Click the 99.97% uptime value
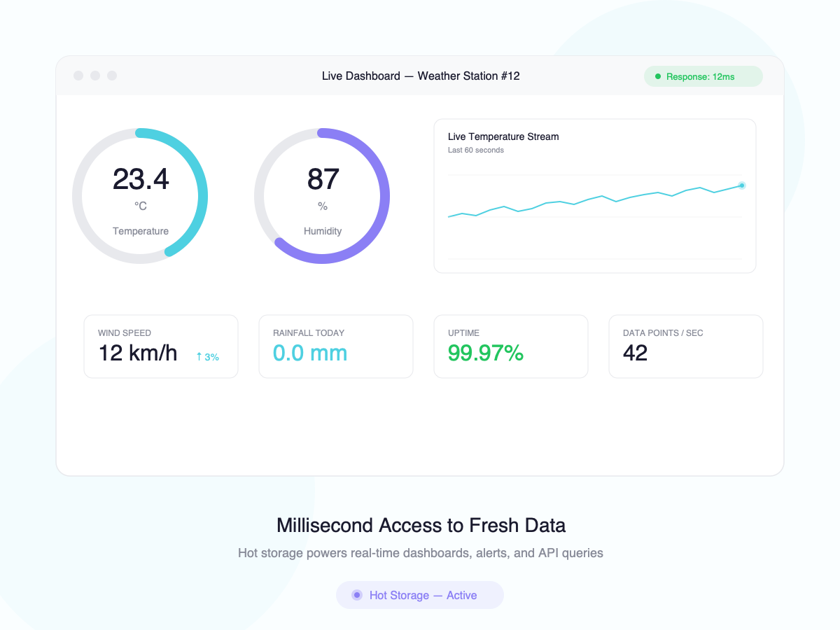840x630 pixels. click(x=486, y=353)
